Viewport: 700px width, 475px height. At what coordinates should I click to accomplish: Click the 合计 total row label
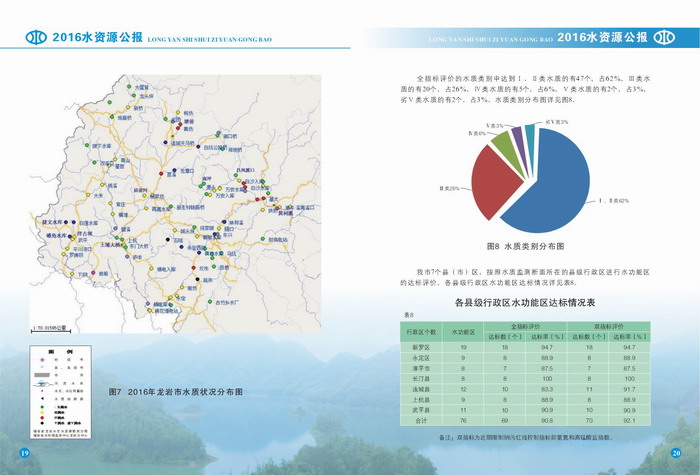pos(420,422)
